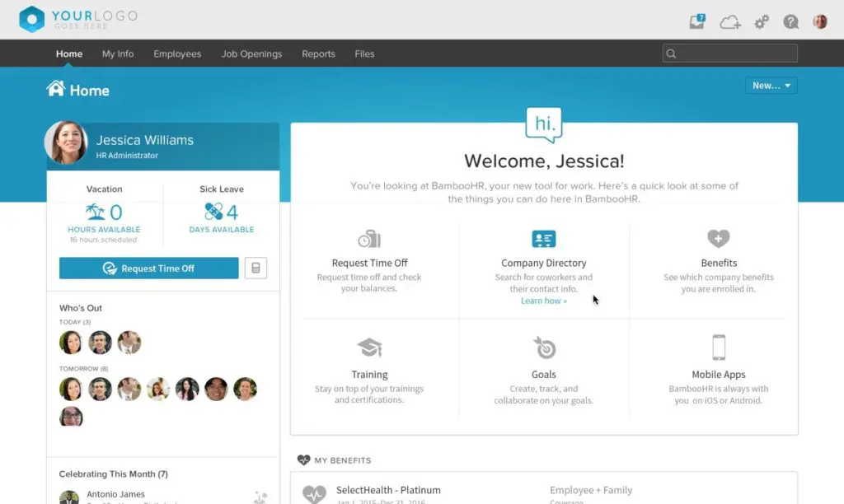This screenshot has width=844, height=504.
Task: Click SelectHealth - Platinum benefit name
Action: tap(388, 490)
